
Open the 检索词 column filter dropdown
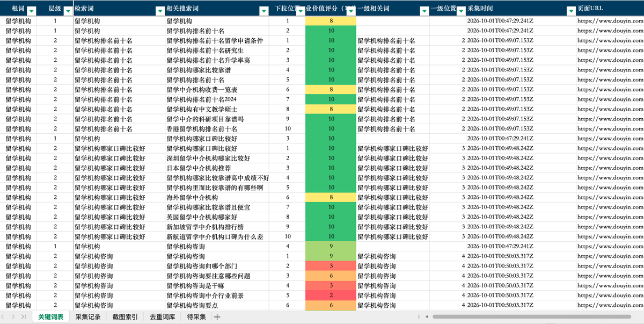pyautogui.click(x=160, y=11)
